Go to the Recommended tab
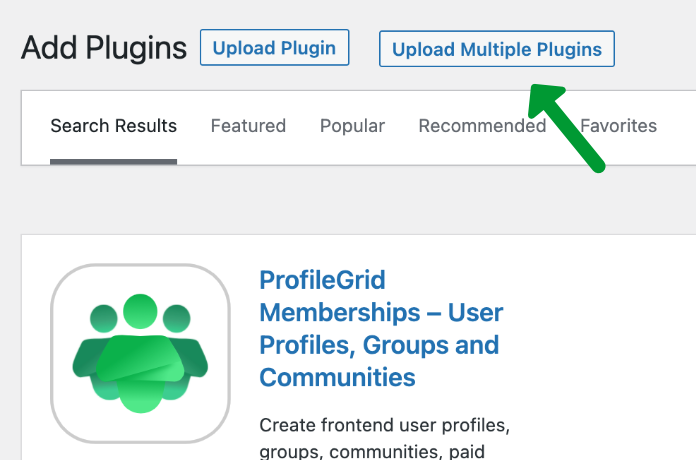The width and height of the screenshot is (696, 460). (x=482, y=126)
